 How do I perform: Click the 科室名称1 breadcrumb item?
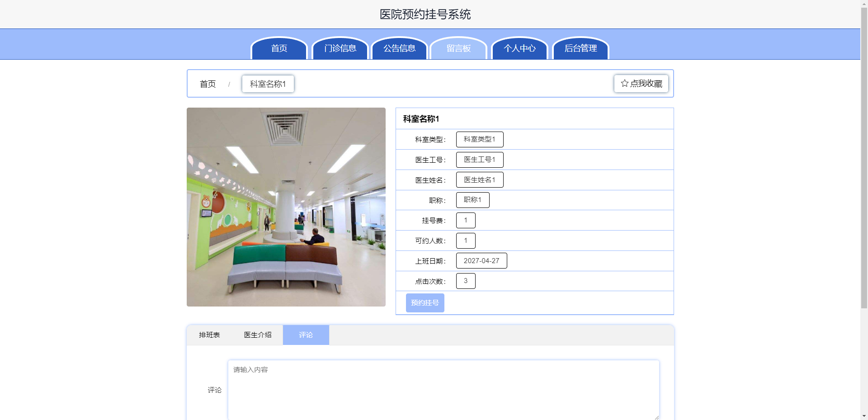click(x=268, y=84)
